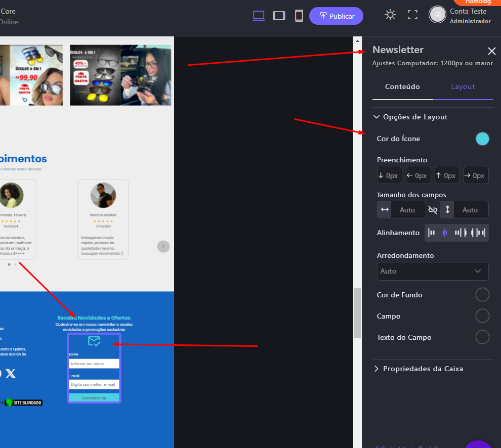Expand the Propriedades da Caixa section
Screen dimensions: 501x448
point(376,369)
